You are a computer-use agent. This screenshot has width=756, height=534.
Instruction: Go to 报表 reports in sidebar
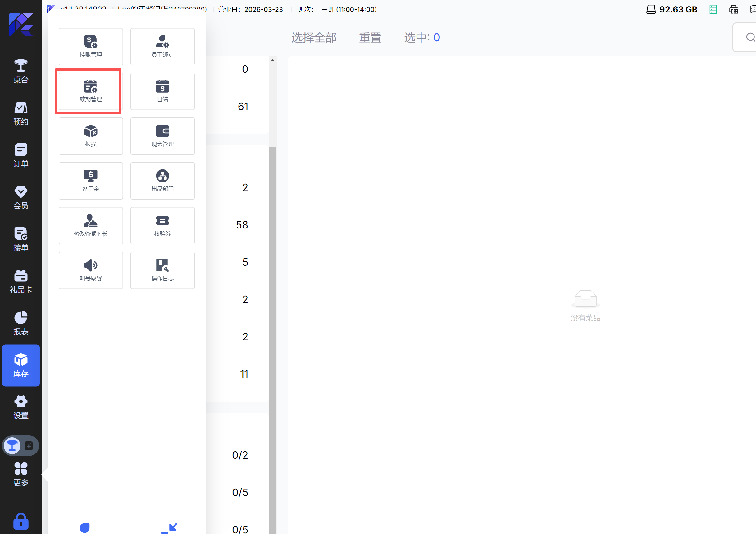pos(21,323)
